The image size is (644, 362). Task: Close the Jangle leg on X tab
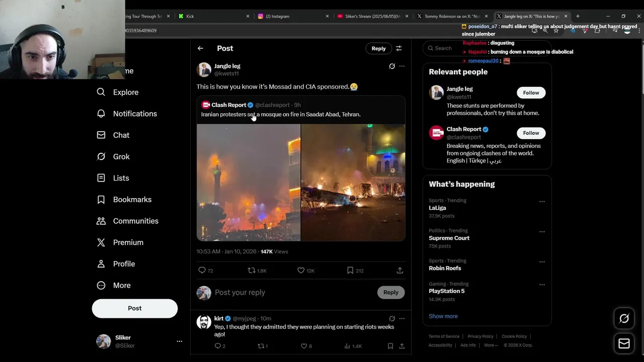point(566,16)
